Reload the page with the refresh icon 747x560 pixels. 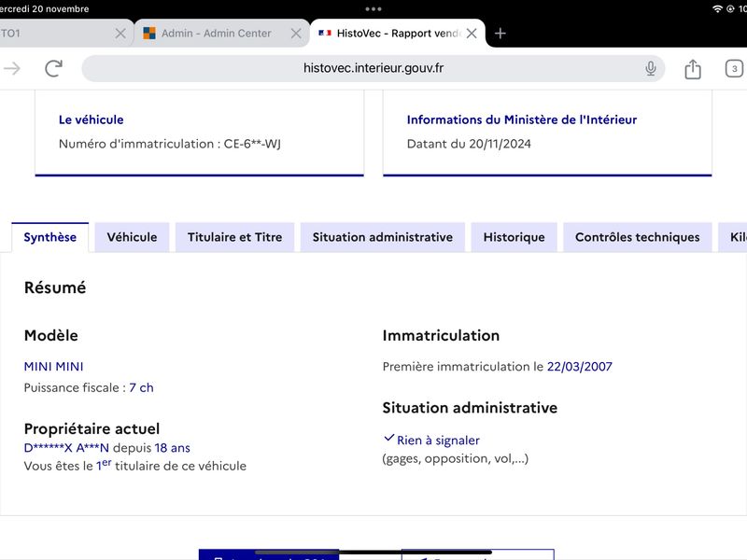coord(54,68)
